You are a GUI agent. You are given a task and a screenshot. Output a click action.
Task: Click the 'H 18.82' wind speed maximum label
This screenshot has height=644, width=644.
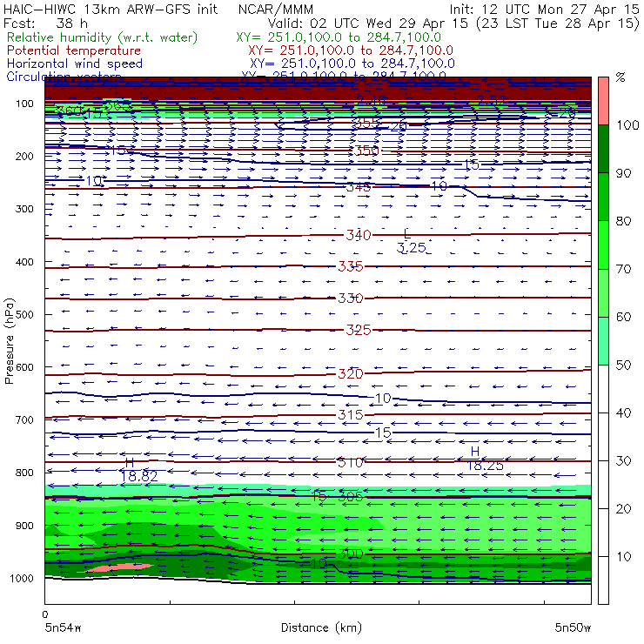(x=139, y=470)
